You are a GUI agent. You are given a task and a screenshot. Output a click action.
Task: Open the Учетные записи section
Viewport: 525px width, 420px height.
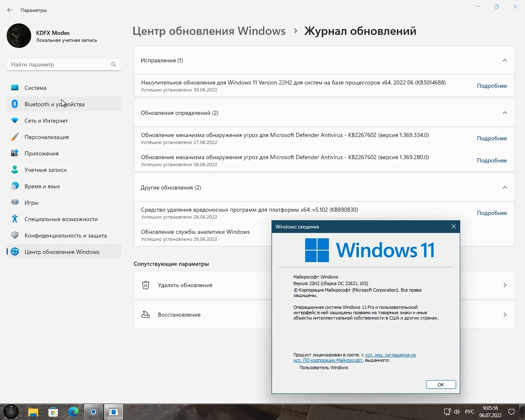click(64, 170)
